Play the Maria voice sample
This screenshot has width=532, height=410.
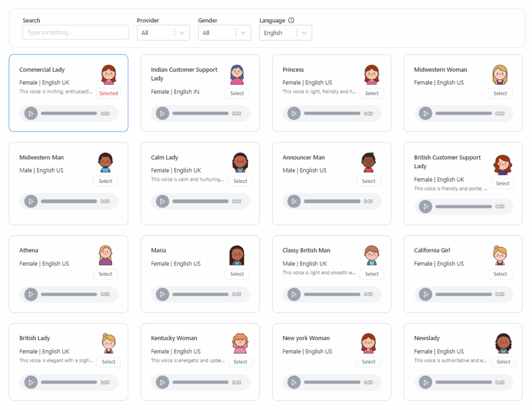click(x=163, y=294)
